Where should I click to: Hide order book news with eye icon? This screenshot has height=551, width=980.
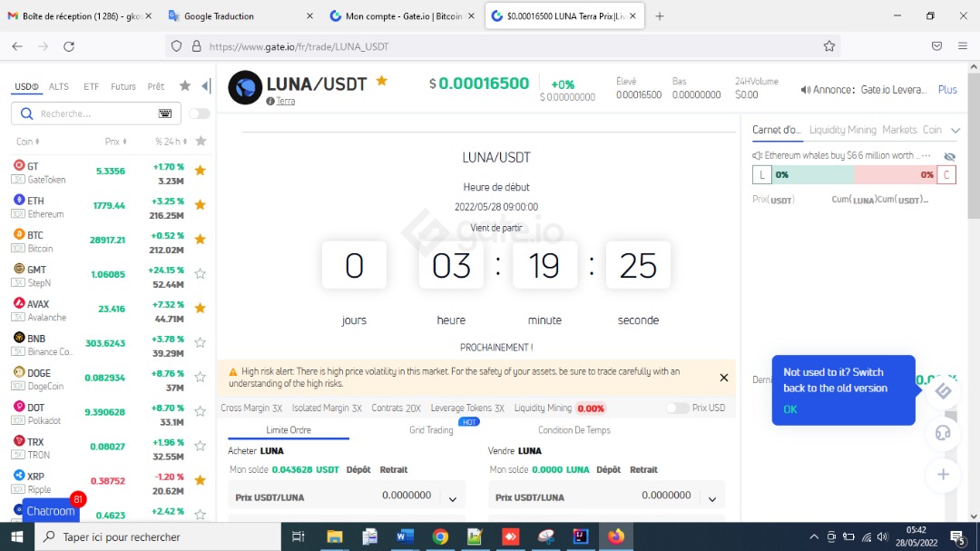(949, 156)
